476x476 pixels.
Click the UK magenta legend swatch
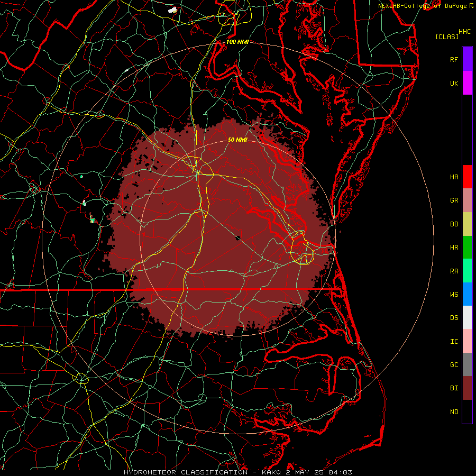(467, 83)
